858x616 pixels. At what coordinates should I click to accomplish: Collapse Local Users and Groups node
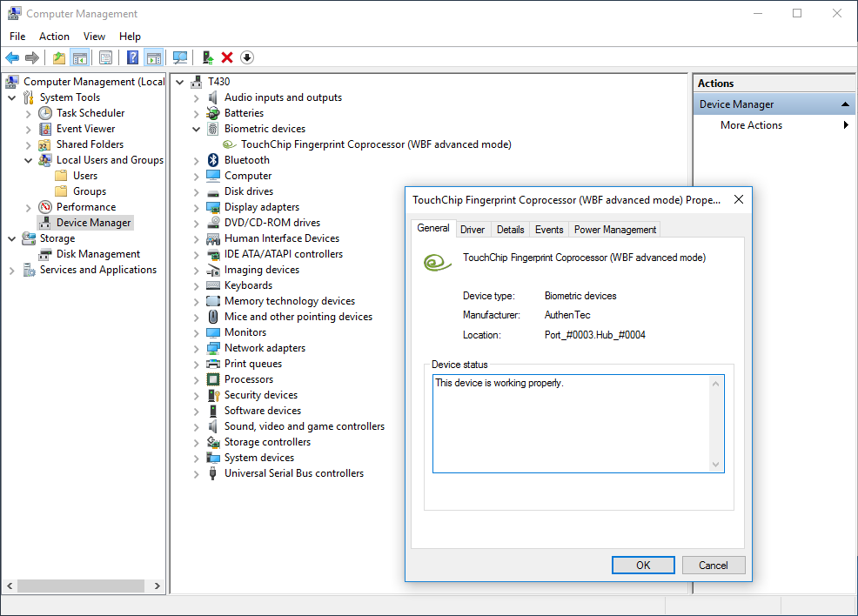point(29,160)
